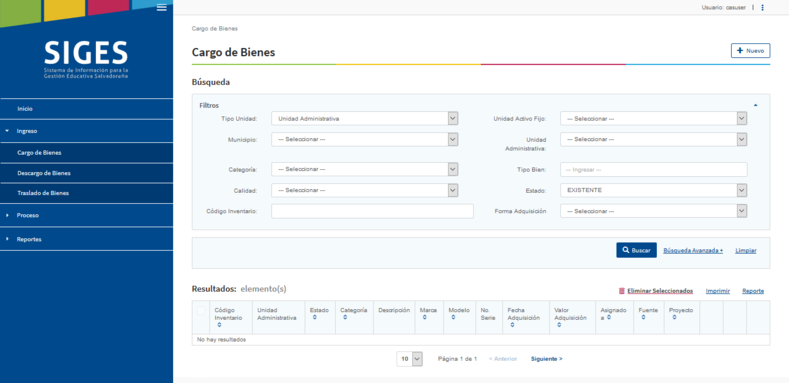
Task: Expand the Reportes sidebar section
Action: pos(87,240)
